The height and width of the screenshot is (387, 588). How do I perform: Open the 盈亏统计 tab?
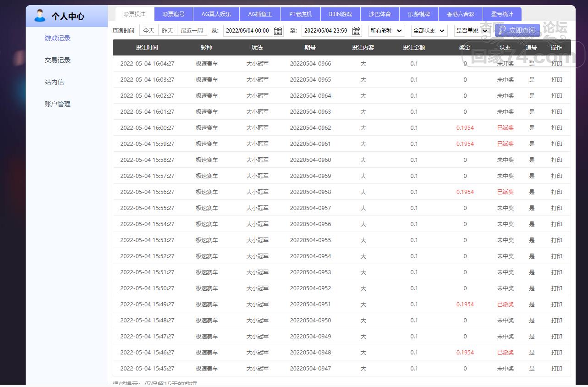(x=502, y=14)
